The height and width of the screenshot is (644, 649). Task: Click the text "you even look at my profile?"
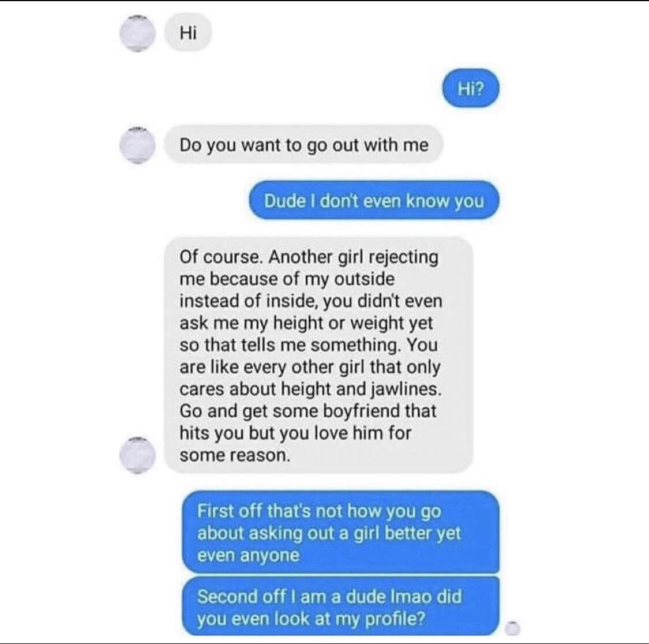click(312, 619)
